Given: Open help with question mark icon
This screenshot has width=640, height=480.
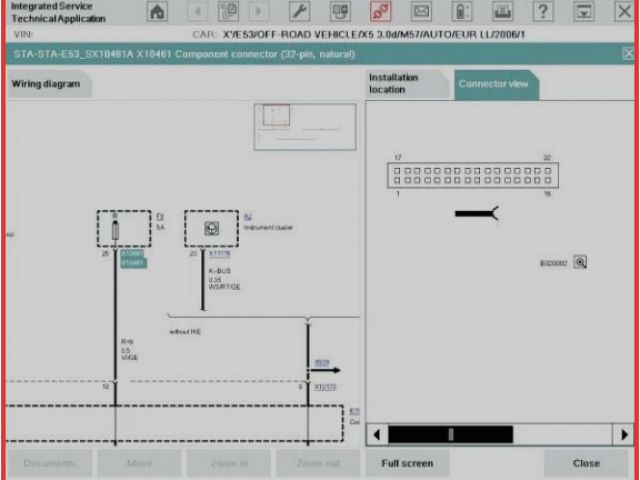Looking at the screenshot, I should [542, 12].
